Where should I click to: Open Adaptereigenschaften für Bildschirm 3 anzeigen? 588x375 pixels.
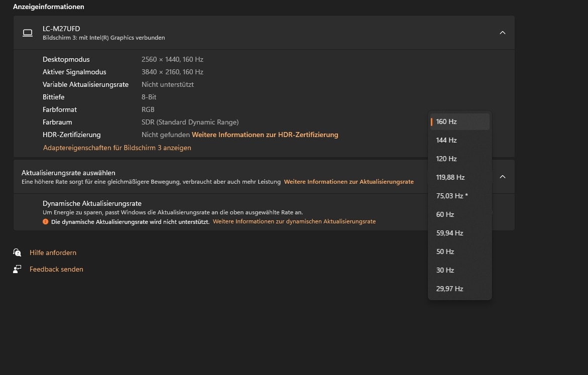point(117,148)
